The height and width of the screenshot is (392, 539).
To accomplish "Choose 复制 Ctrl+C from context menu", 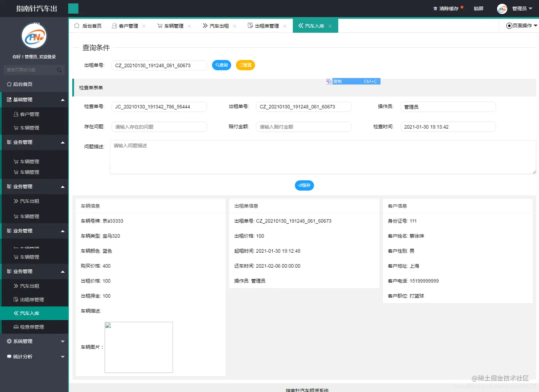I will (356, 81).
